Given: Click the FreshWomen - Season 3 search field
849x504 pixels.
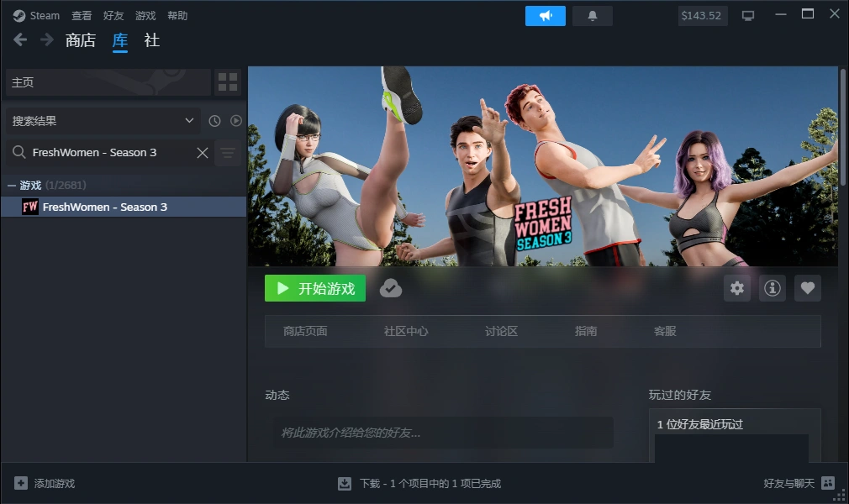Looking at the screenshot, I should [110, 153].
